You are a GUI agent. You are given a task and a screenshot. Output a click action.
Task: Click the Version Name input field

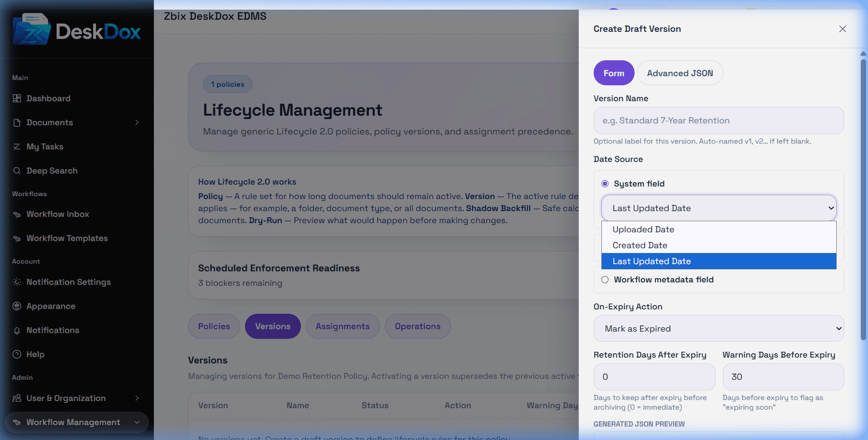click(719, 120)
